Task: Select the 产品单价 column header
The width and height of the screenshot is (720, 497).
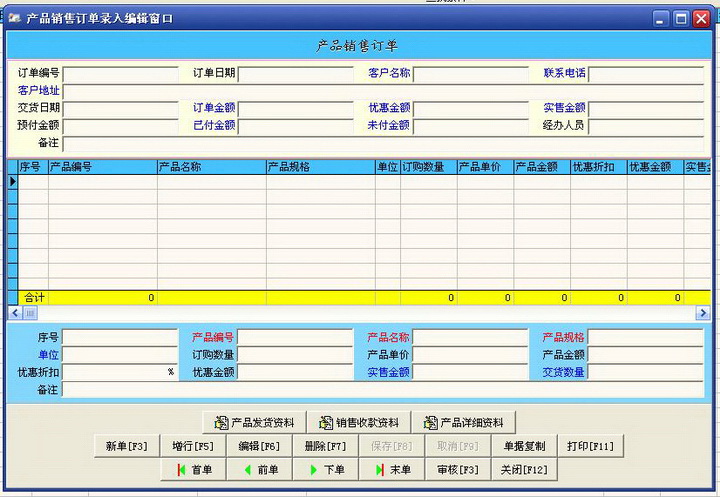Action: (x=485, y=167)
